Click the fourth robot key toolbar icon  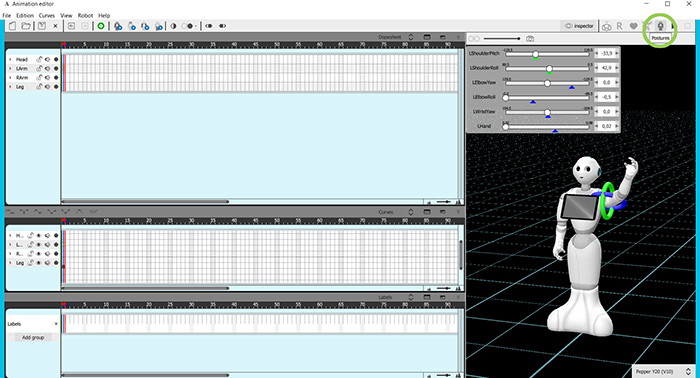click(x=159, y=26)
